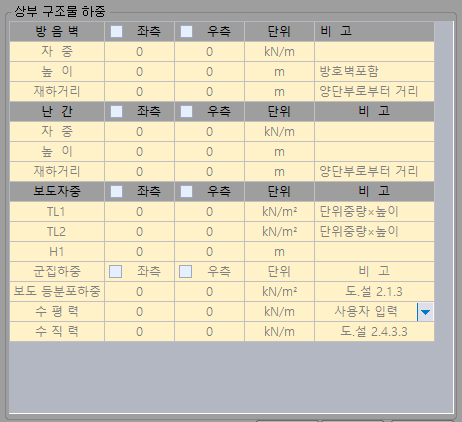
Task: Select 보도 등분포하중 좌측 value
Action: pyautogui.click(x=139, y=292)
